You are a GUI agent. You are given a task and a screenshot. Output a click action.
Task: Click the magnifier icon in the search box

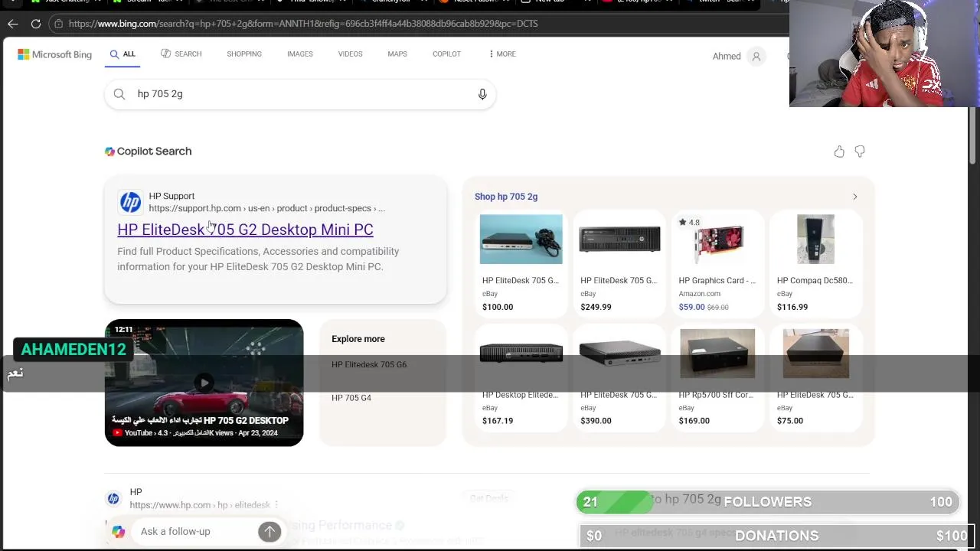[119, 94]
